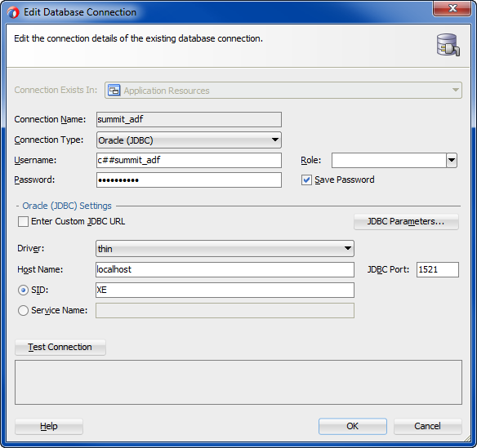477x448 pixels.
Task: Click the JDeveloper app icon in title bar
Action: click(13, 12)
